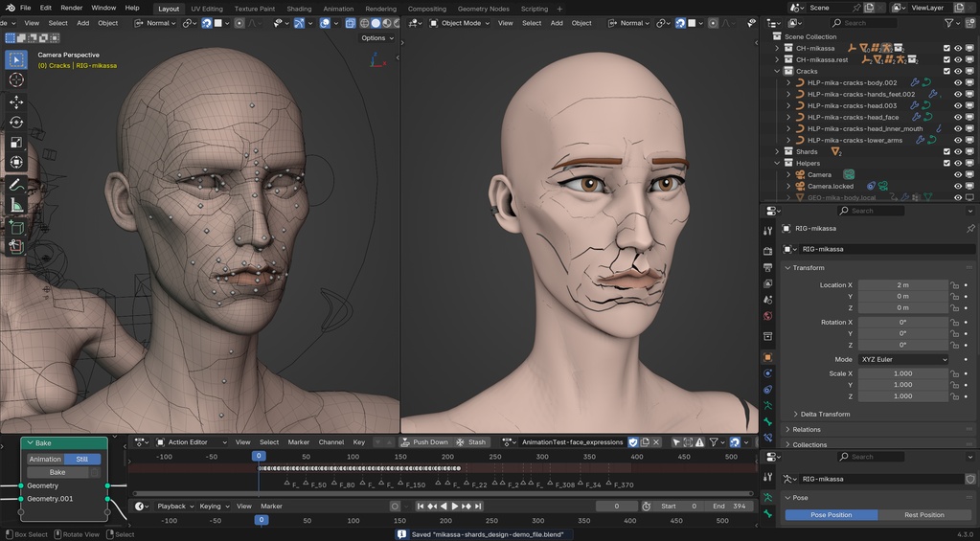The height and width of the screenshot is (541, 980).
Task: Select the 3D Cursor tool
Action: point(16,80)
